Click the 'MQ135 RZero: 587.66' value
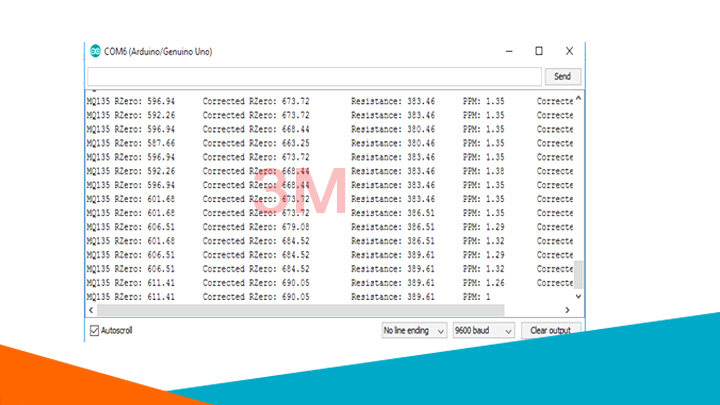 [131, 143]
